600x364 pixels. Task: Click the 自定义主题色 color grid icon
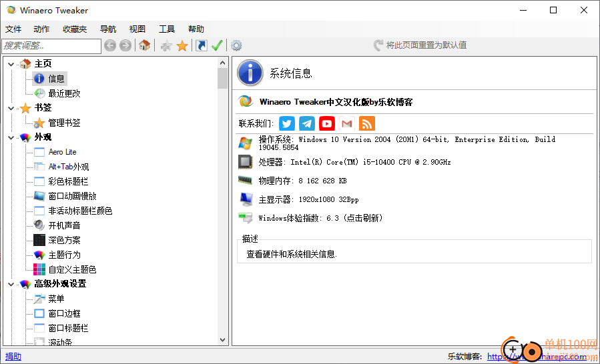(39, 269)
